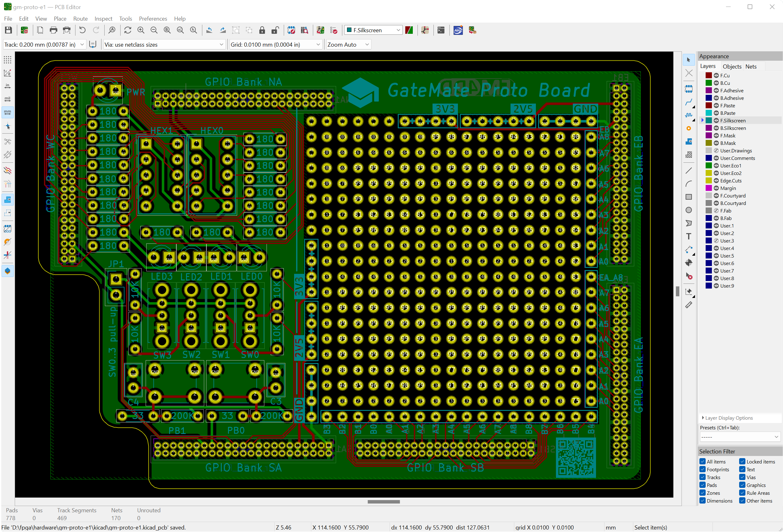783x532 pixels.
Task: Open the File menu
Action: pos(8,18)
